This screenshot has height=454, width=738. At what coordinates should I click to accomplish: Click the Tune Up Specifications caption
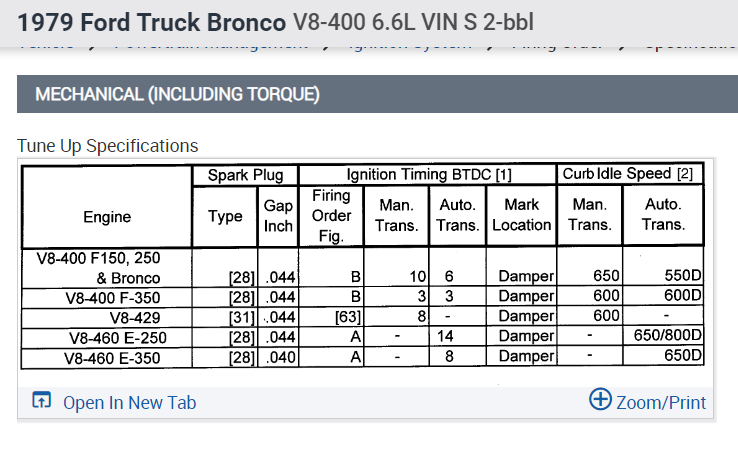[x=107, y=146]
